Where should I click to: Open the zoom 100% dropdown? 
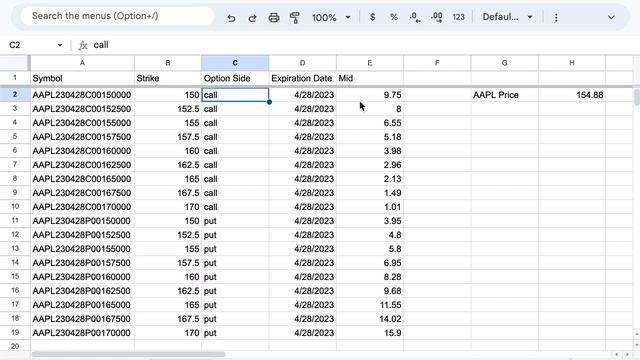pyautogui.click(x=331, y=18)
